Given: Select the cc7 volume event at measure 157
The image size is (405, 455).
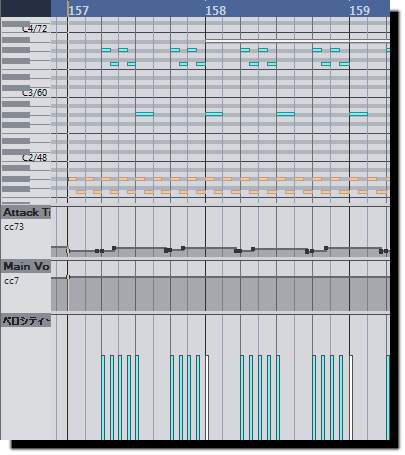Looking at the screenshot, I should point(68,277).
